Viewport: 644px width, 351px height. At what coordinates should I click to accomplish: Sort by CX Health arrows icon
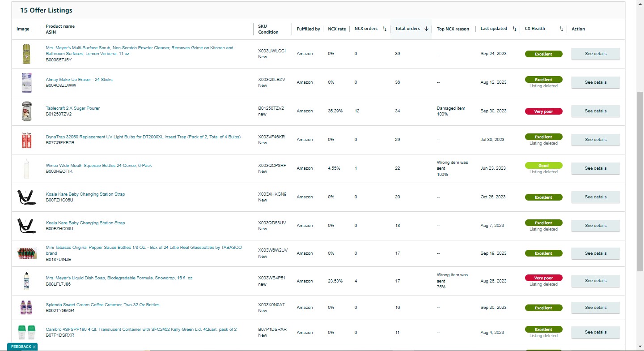(561, 29)
